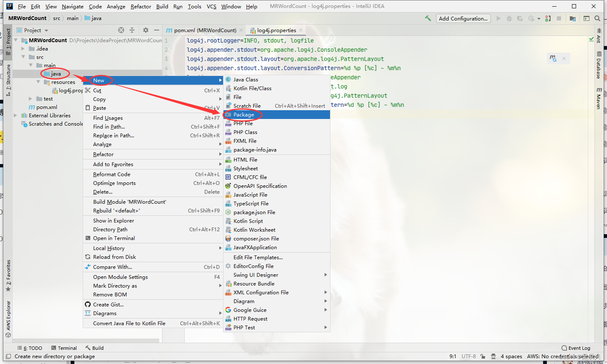The height and width of the screenshot is (364, 607).
Task: Open the Analyze menu in menu bar
Action: pyautogui.click(x=116, y=6)
